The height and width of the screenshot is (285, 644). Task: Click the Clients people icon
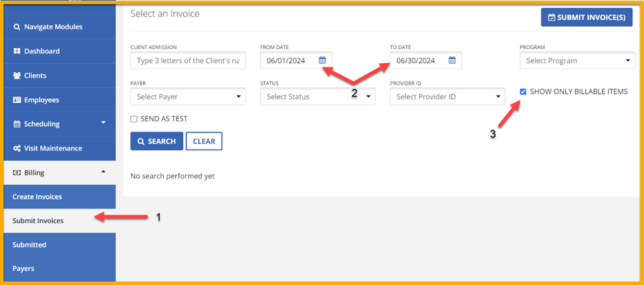(x=17, y=75)
